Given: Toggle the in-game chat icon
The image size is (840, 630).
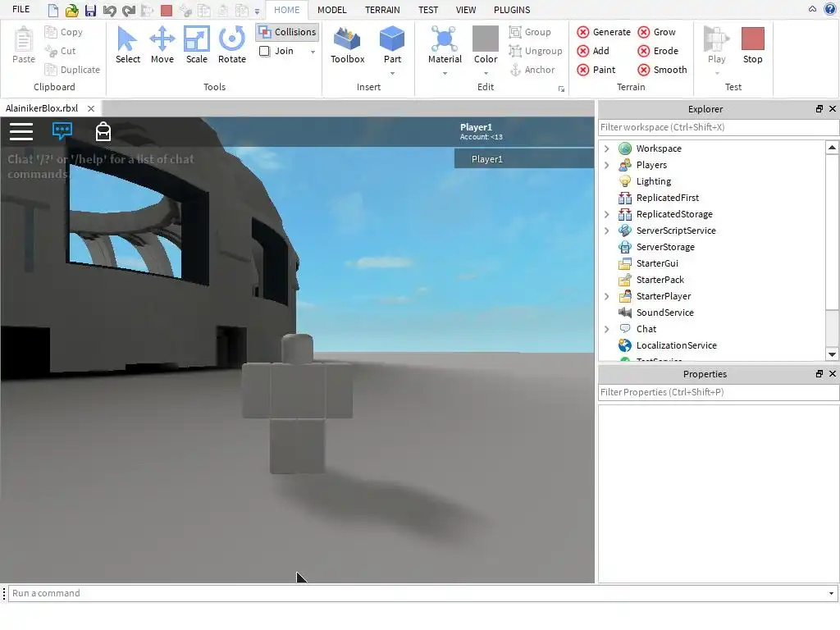Looking at the screenshot, I should tap(62, 130).
